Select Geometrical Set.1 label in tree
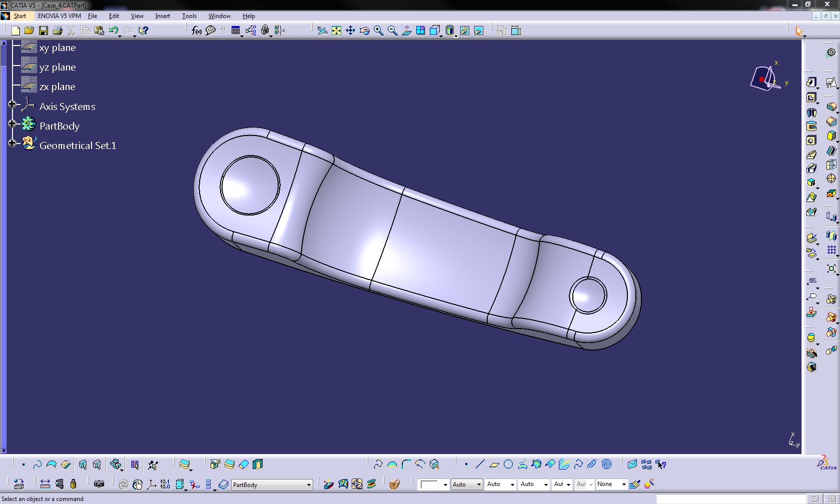 [x=78, y=145]
